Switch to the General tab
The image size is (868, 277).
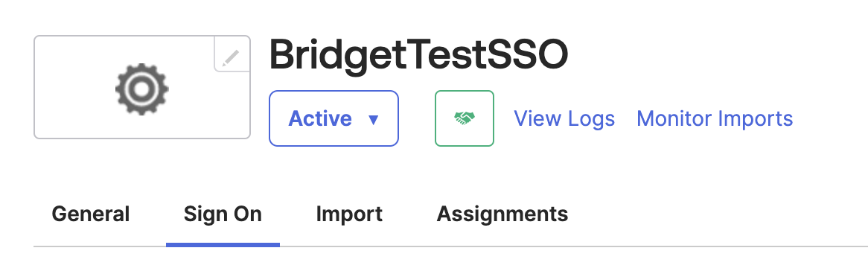click(91, 214)
